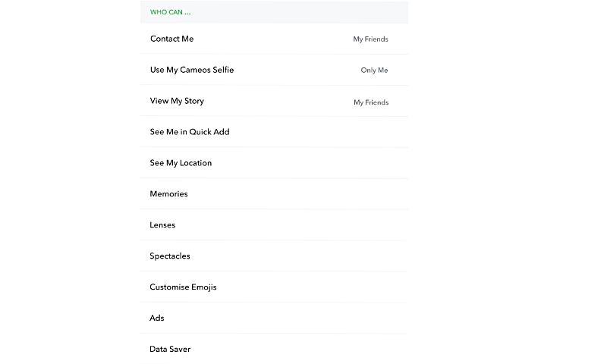Open the Ads preferences
This screenshot has width=607, height=364.
click(157, 318)
